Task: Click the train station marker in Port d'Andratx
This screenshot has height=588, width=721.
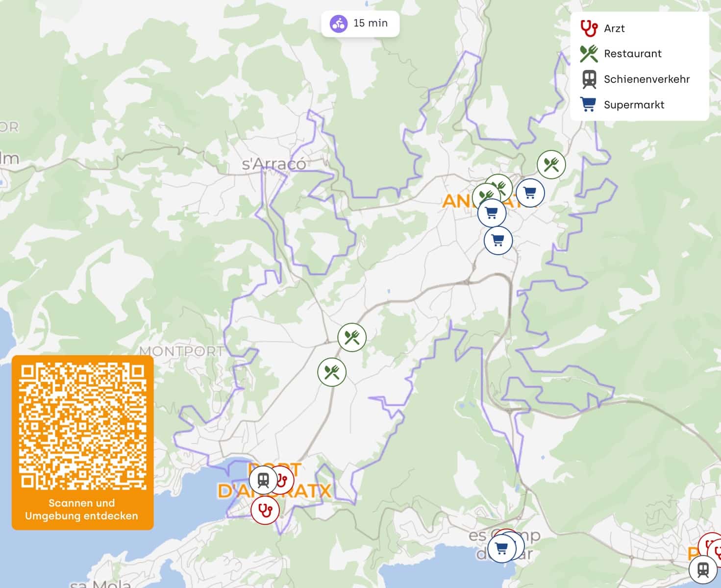Action: 263,480
